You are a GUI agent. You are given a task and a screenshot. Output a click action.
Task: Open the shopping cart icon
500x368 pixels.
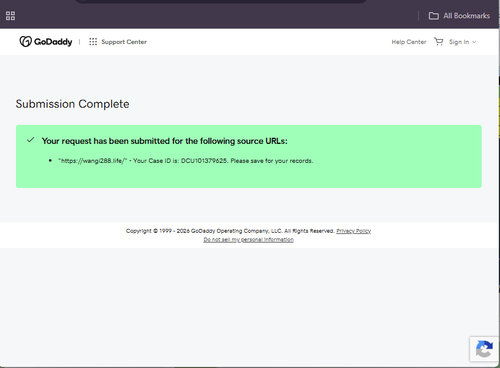[x=438, y=42]
